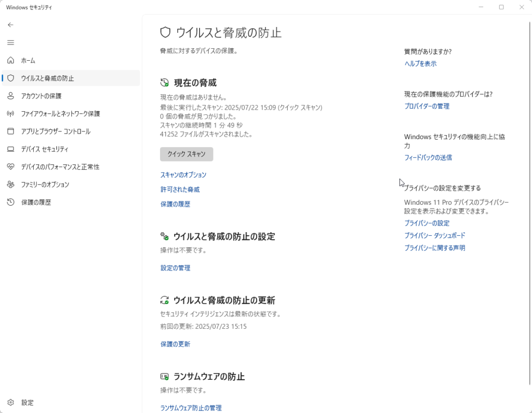Image resolution: width=532 pixels, height=413 pixels.
Task: Open 設定の管理 under protection settings
Action: pos(175,268)
